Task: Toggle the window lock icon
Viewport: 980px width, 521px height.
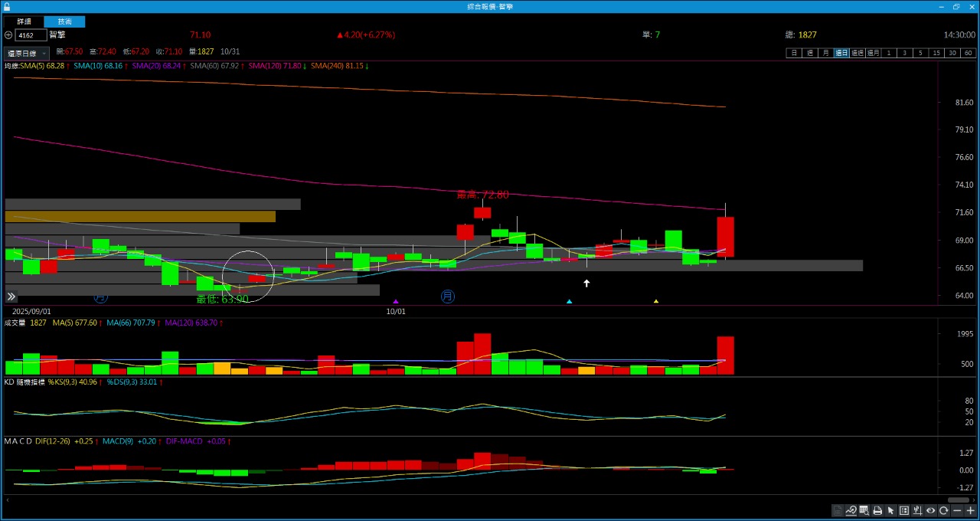Action: [7, 6]
